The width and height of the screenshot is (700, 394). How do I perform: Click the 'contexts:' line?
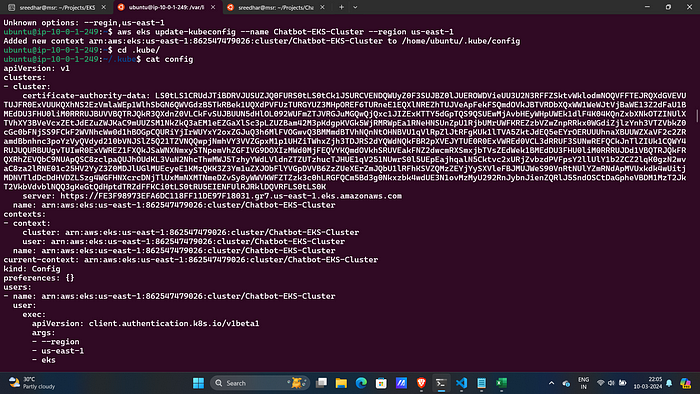(x=25, y=214)
